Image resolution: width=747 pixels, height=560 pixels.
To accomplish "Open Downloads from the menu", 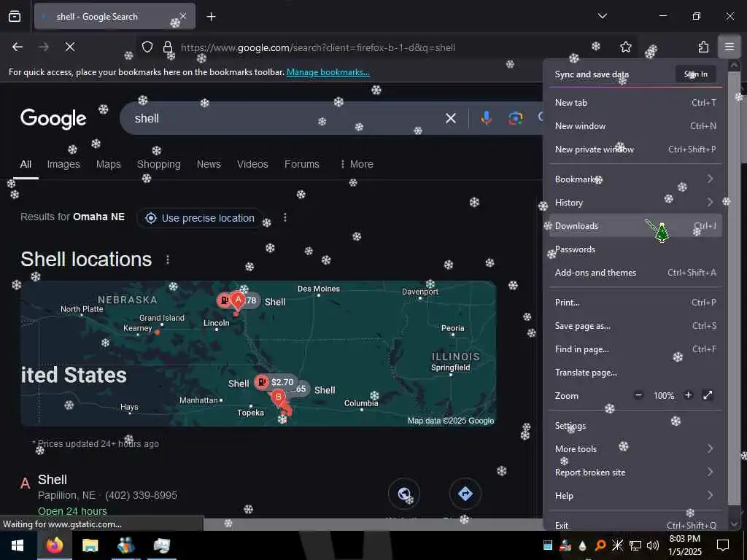I will (x=635, y=226).
